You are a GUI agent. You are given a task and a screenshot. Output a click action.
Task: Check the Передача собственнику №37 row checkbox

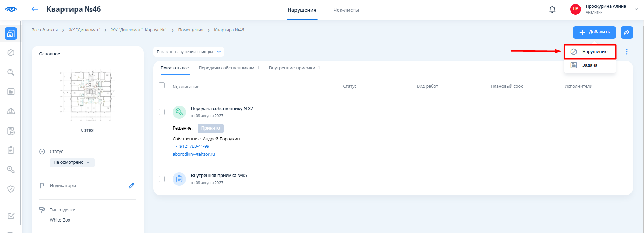point(162,112)
